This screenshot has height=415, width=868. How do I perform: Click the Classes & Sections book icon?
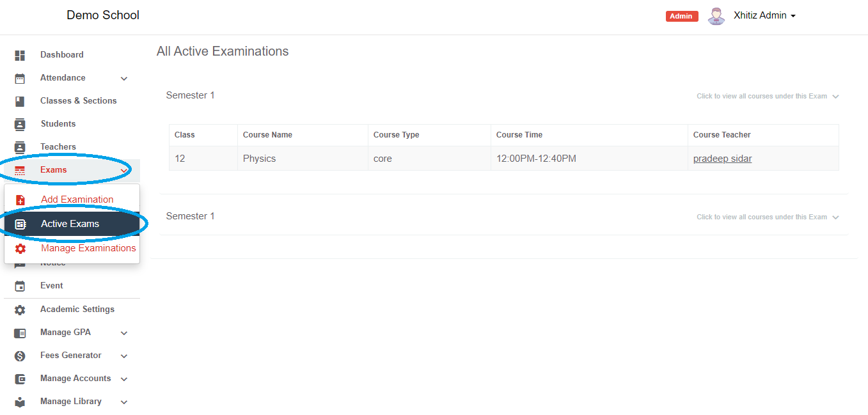click(x=20, y=102)
